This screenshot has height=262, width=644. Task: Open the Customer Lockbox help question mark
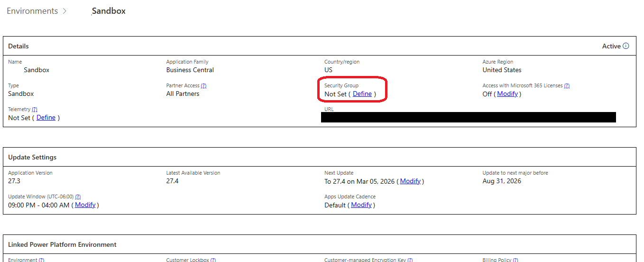tap(213, 260)
